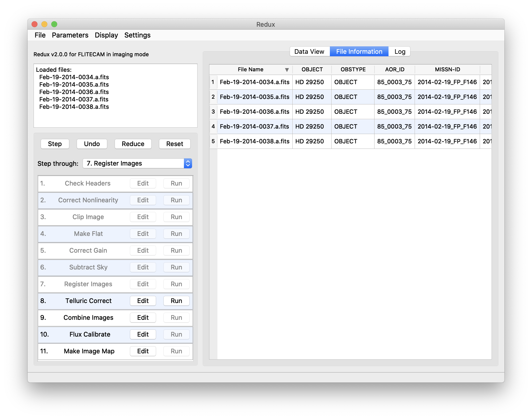
Task: Open the Log tab
Action: (399, 51)
